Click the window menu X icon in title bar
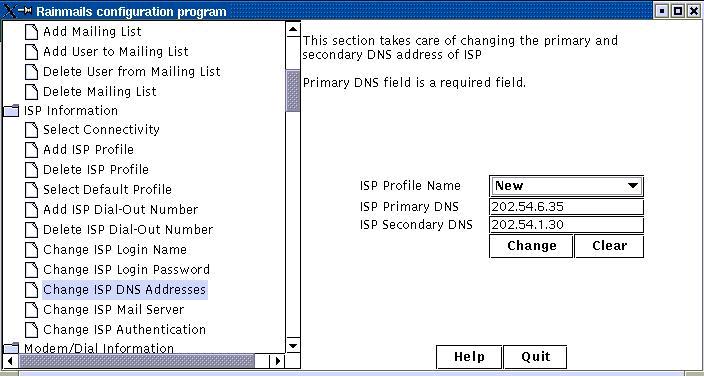This screenshot has width=704, height=377. (9, 11)
